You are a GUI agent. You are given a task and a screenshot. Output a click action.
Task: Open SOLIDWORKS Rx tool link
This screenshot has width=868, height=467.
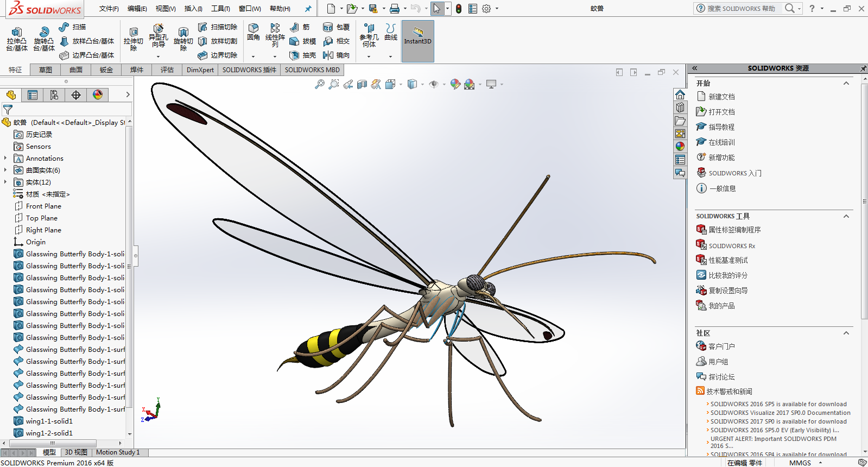click(732, 246)
